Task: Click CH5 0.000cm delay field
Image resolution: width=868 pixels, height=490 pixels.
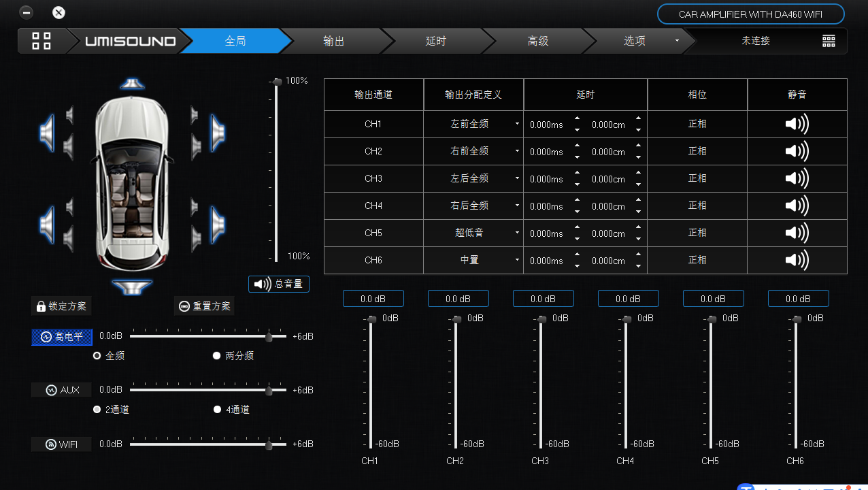Action: [x=608, y=233]
